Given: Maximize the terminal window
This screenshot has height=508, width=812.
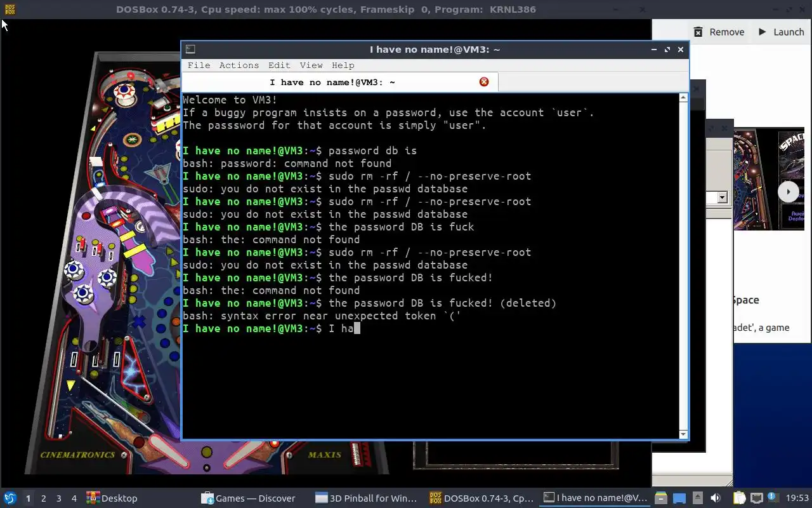Looking at the screenshot, I should click(x=667, y=50).
